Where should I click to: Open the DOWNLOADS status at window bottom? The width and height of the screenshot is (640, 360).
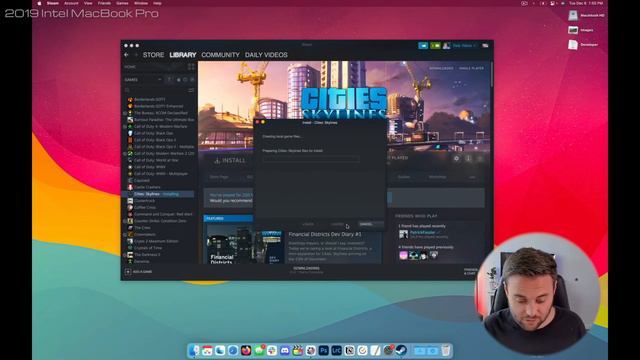point(307,270)
